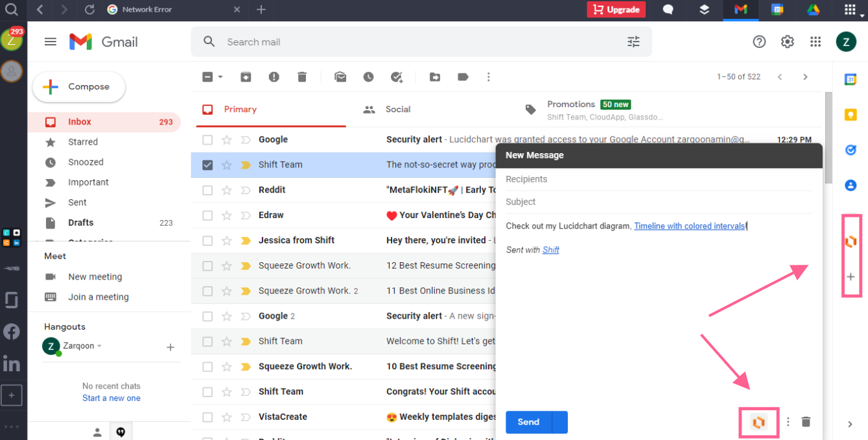Click the Subject field in New Message
Screen dimensions: 868x440
coord(659,202)
